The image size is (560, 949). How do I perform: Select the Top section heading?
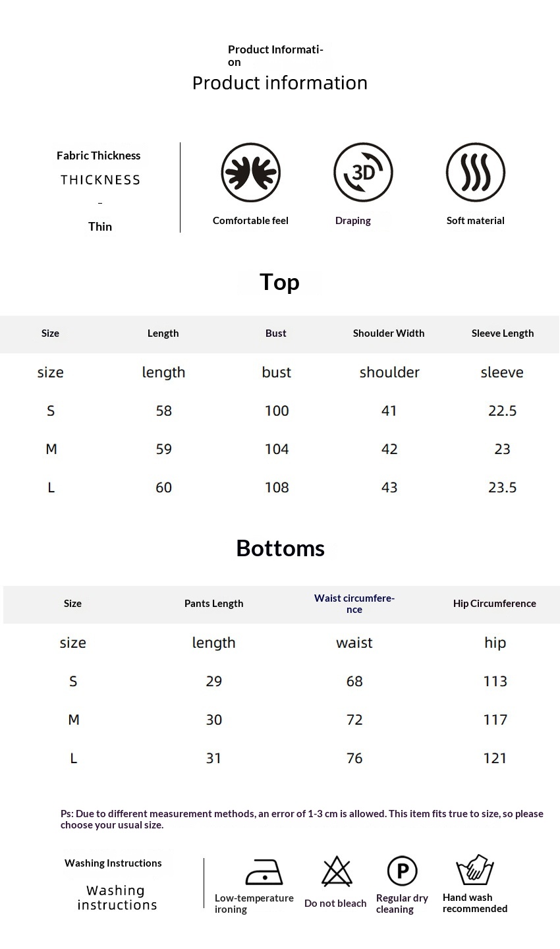pos(279,282)
